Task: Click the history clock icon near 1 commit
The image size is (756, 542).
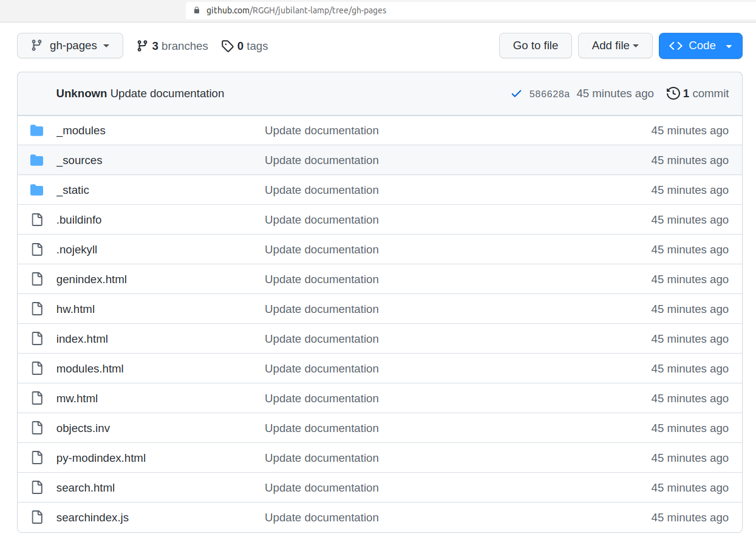Action: [x=673, y=93]
